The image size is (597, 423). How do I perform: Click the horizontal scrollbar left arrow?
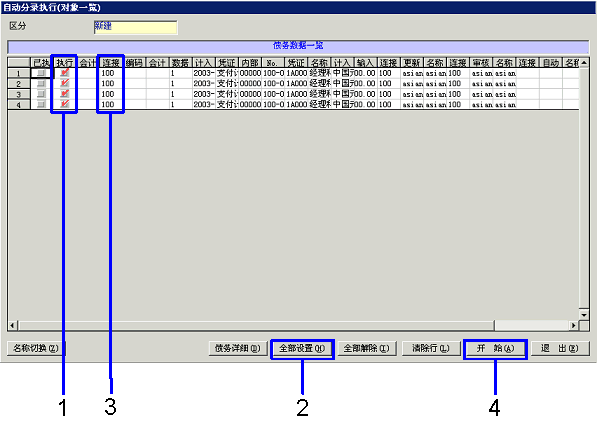(13, 326)
